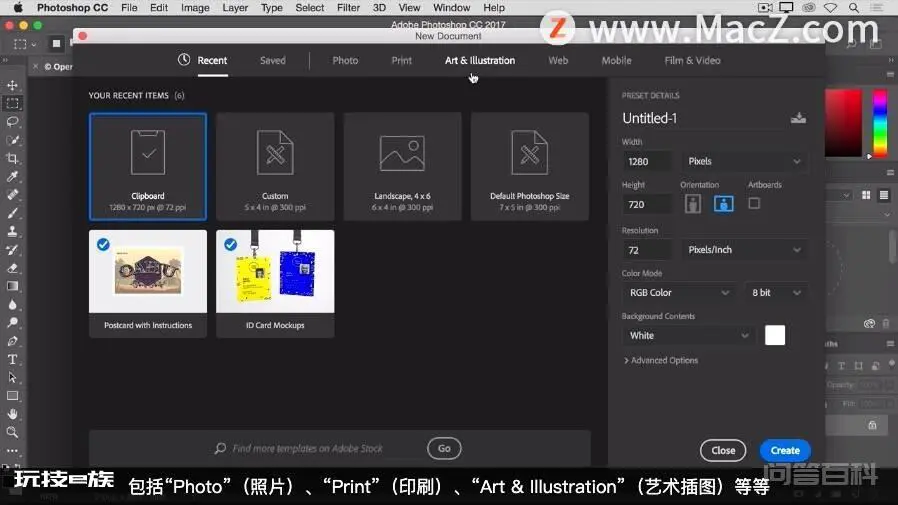Select the Healing Brush tool
The height and width of the screenshot is (505, 898).
click(x=12, y=195)
